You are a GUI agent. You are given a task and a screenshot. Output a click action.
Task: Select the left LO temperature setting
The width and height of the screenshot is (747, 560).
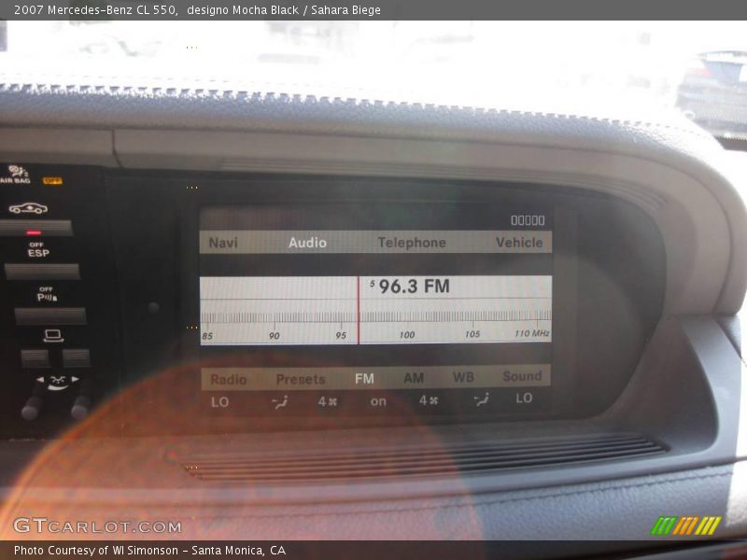pos(219,402)
